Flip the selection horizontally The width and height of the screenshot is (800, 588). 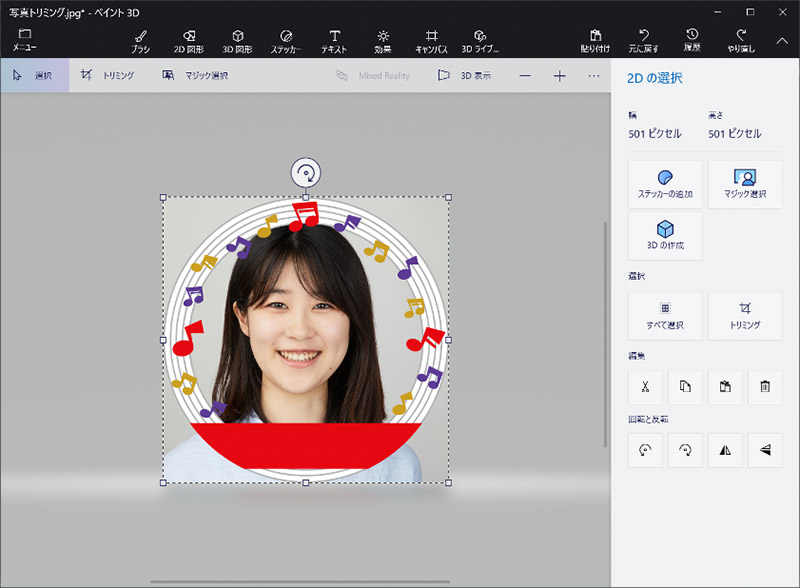pyautogui.click(x=725, y=451)
